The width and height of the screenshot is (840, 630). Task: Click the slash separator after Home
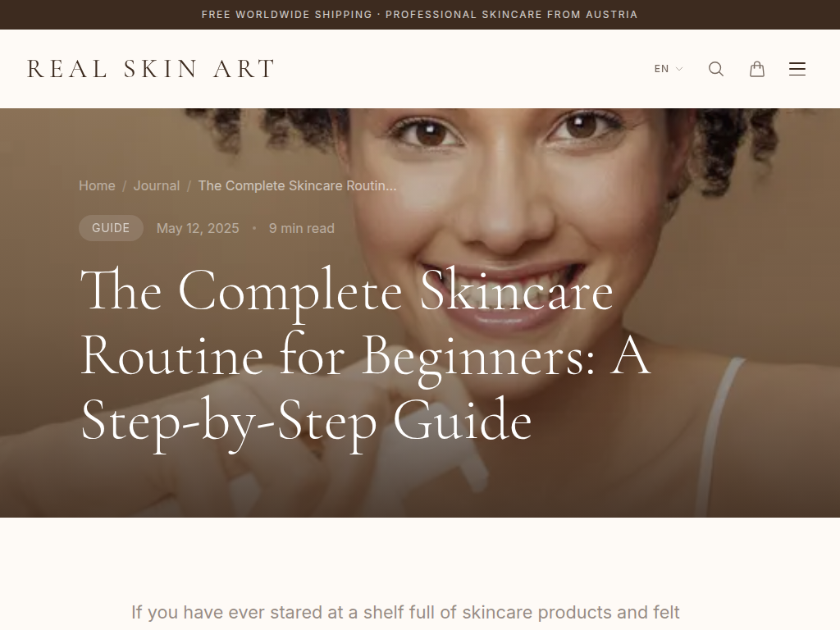click(x=125, y=186)
